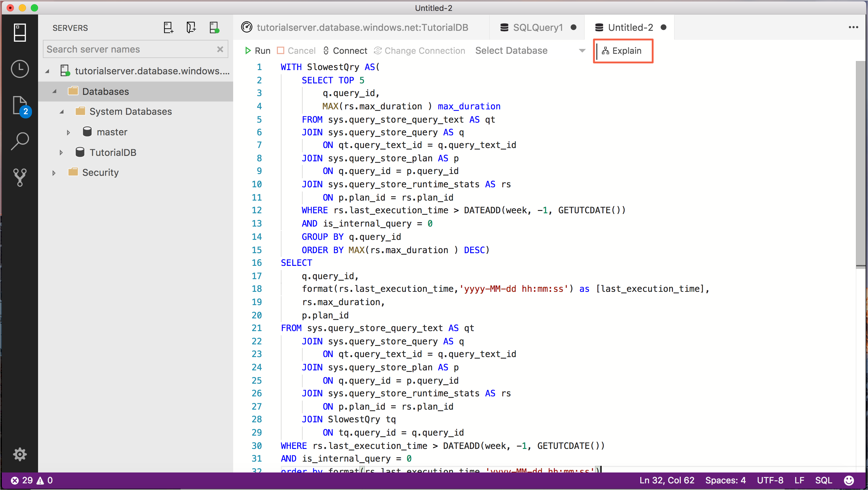The image size is (868, 490).
Task: Expand the master database node
Action: click(68, 132)
